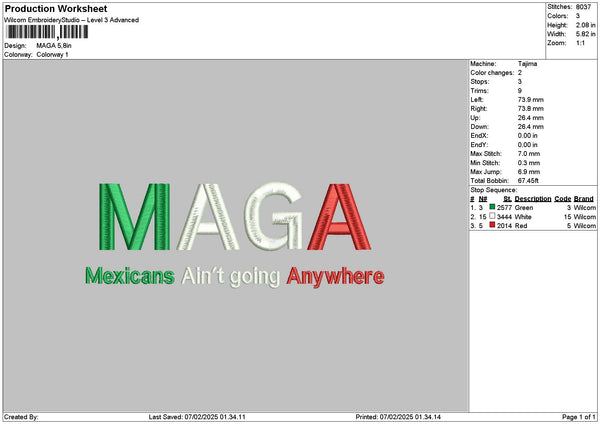Click the Machine value 'Tajima'

coord(527,64)
